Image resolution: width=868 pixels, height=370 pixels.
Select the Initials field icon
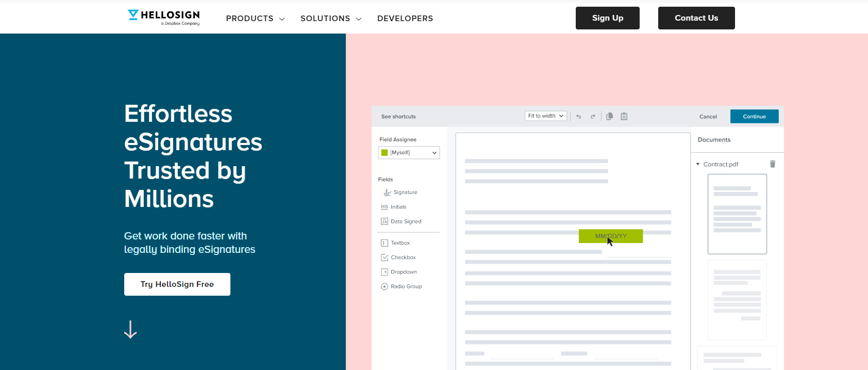[385, 207]
